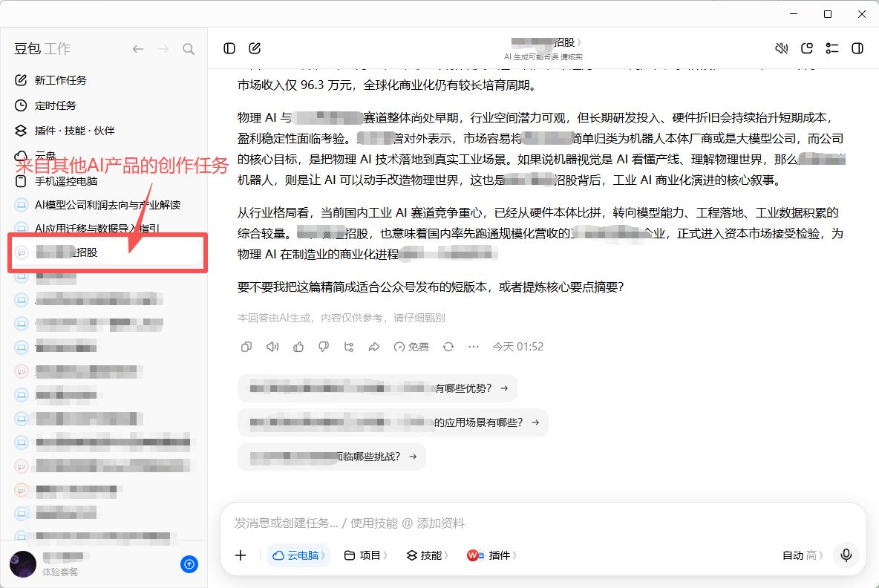This screenshot has height=588, width=879.
Task: Click the suggested question ending 面临哪些挑战?
Action: pyautogui.click(x=332, y=457)
